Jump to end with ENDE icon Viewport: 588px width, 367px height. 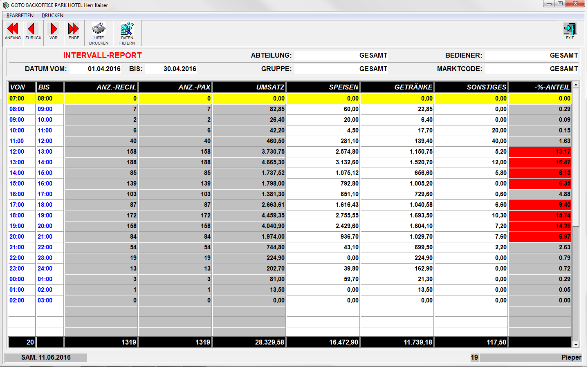74,32
